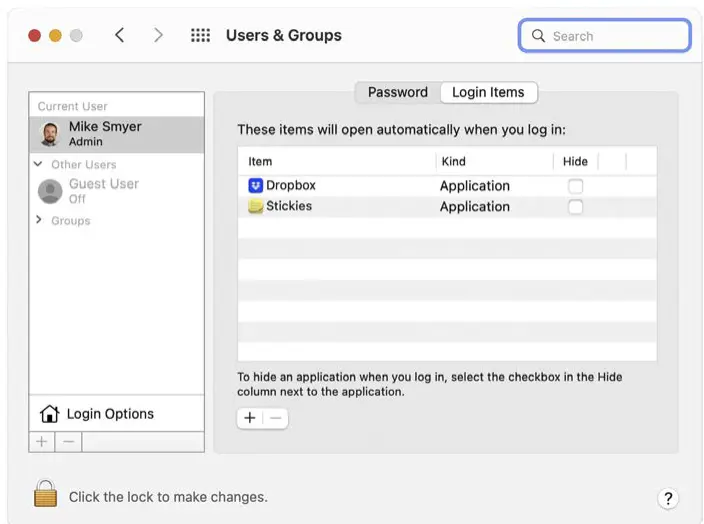Collapse the Other Users section
The height and width of the screenshot is (524, 704).
coord(39,164)
